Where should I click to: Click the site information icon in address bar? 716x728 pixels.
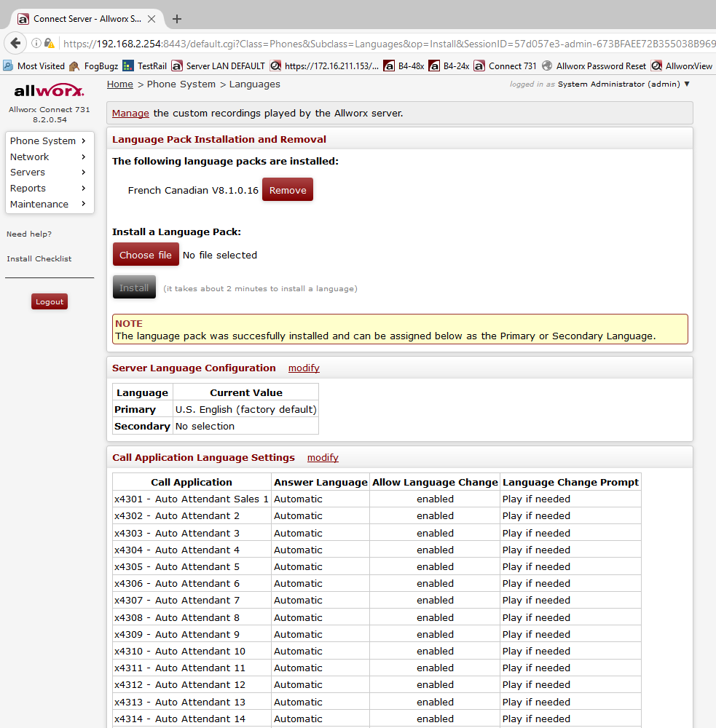point(36,43)
